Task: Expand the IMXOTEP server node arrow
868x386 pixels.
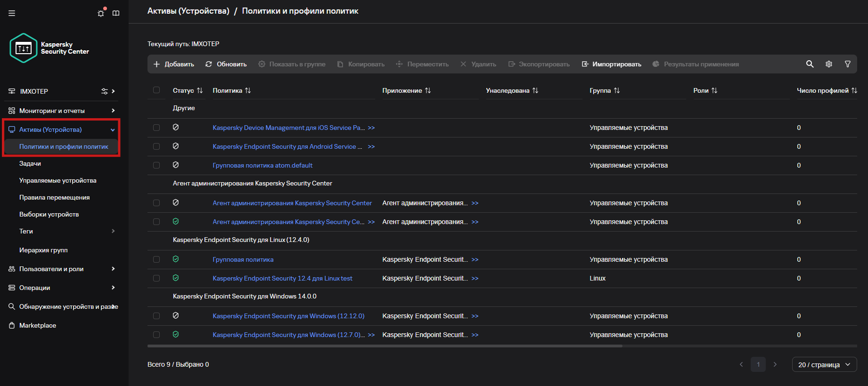Action: point(114,91)
